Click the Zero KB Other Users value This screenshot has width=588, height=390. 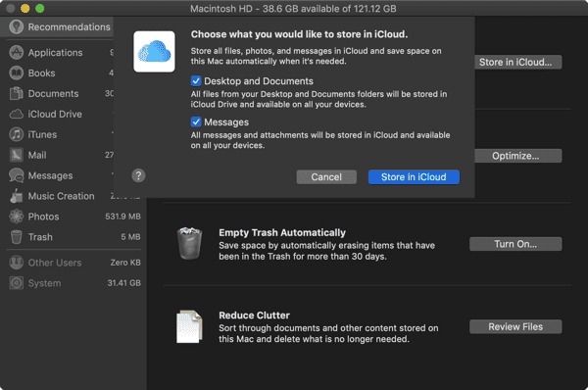click(125, 263)
